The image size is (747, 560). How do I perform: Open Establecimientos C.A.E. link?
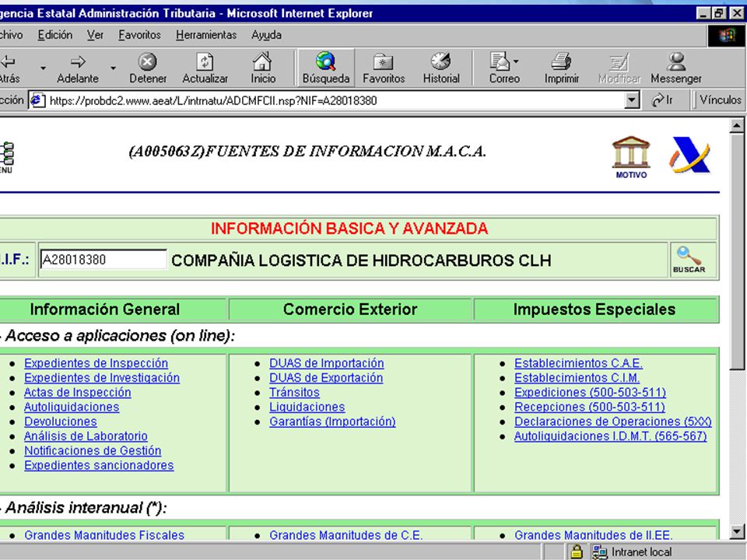578,363
